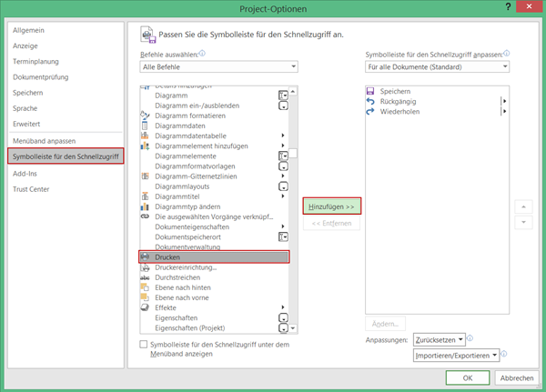Select the Eigenschaften (Projekt) command
Screen dimensions: 546x392
coord(214,328)
